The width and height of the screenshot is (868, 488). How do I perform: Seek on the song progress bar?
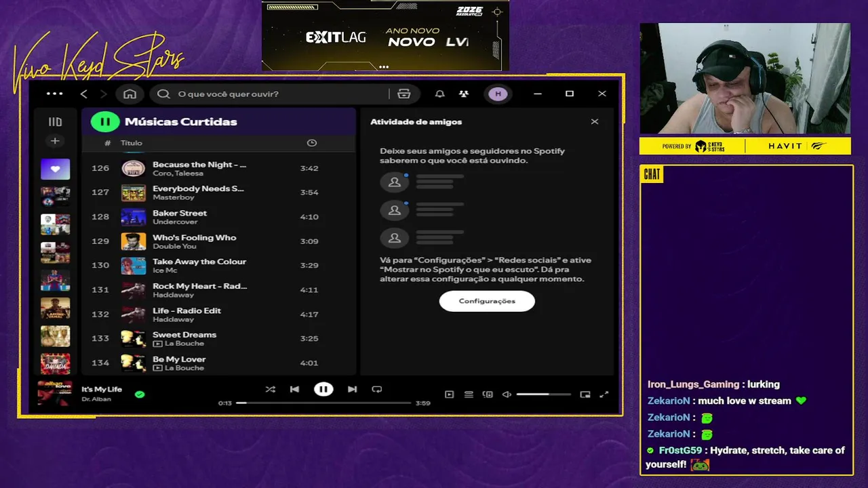pyautogui.click(x=323, y=403)
